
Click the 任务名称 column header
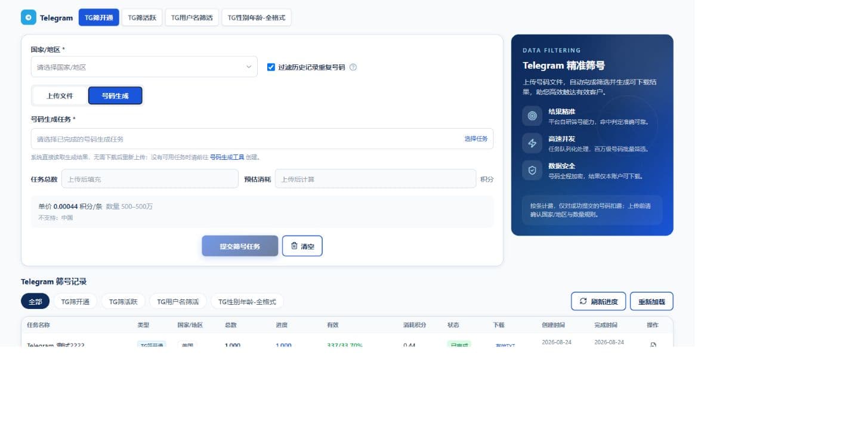point(38,325)
